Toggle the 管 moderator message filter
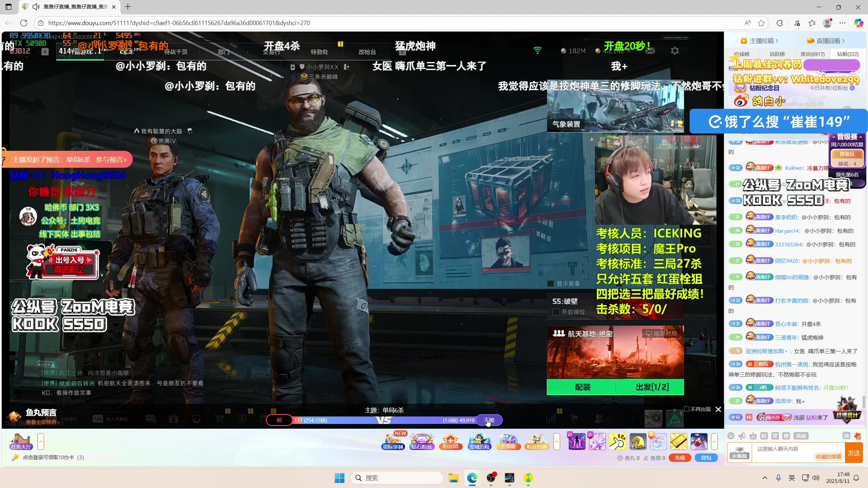The image size is (868, 488). click(775, 436)
